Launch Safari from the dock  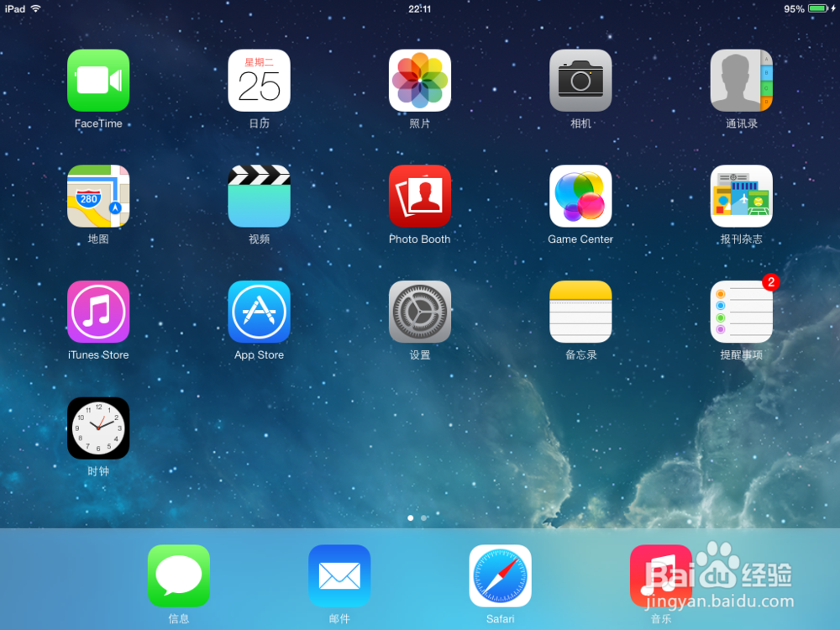[500, 576]
